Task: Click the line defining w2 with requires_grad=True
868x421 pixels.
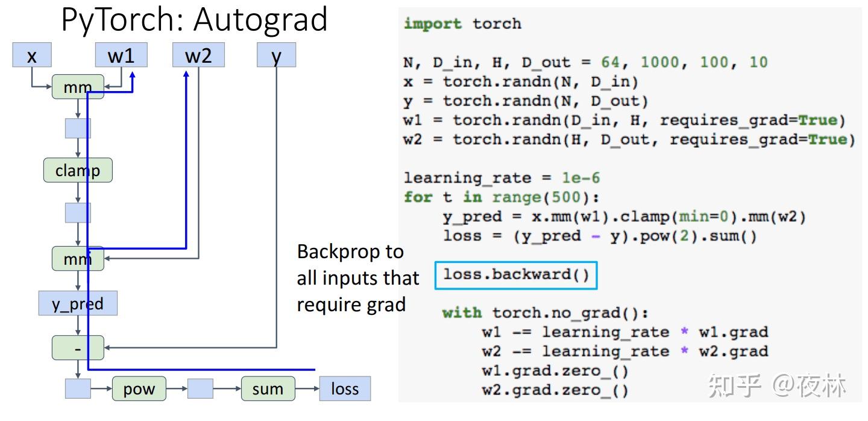Action: (629, 139)
